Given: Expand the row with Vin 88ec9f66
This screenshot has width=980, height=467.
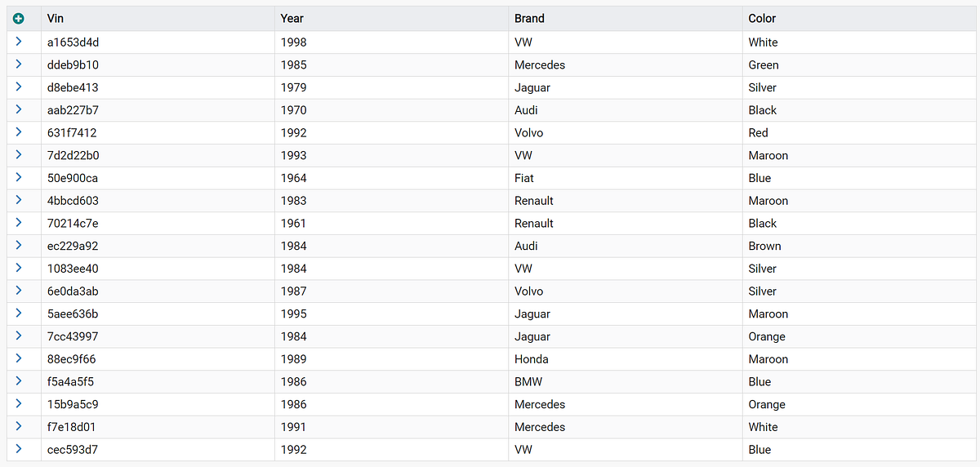Looking at the screenshot, I should click(x=19, y=358).
